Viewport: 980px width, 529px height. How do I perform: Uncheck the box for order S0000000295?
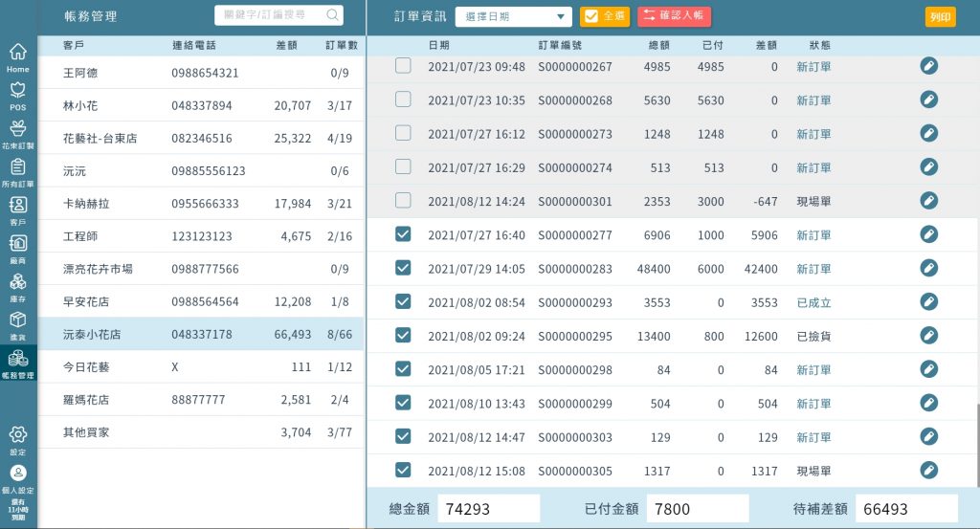click(x=403, y=336)
